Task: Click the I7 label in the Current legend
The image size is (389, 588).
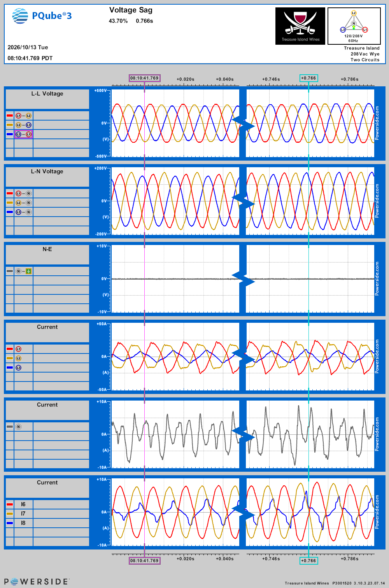Action: click(x=23, y=514)
